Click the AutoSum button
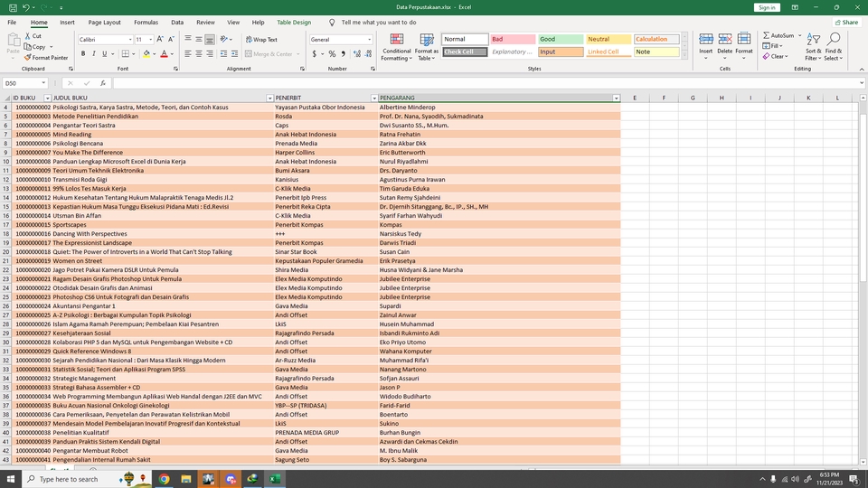The height and width of the screenshot is (488, 868). pos(778,35)
